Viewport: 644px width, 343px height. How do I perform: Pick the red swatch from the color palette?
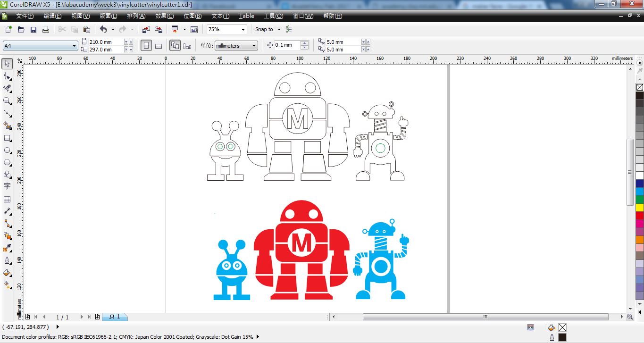[x=639, y=215]
